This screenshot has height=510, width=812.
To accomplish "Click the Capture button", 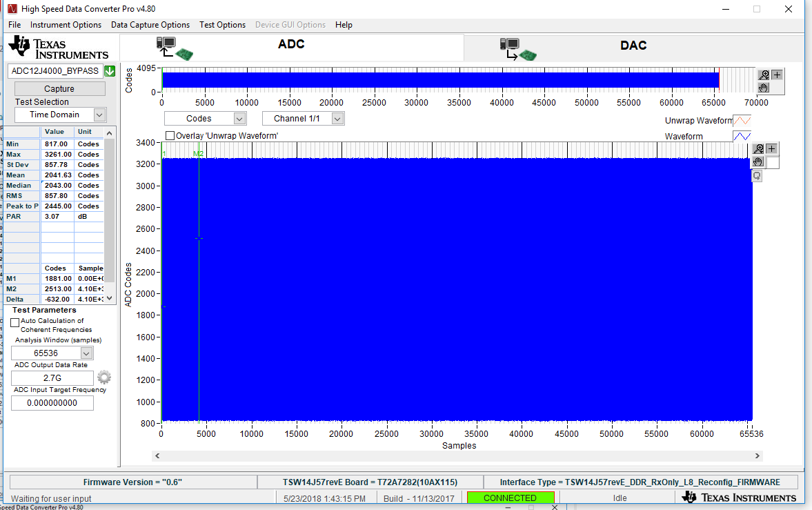I will coord(59,88).
